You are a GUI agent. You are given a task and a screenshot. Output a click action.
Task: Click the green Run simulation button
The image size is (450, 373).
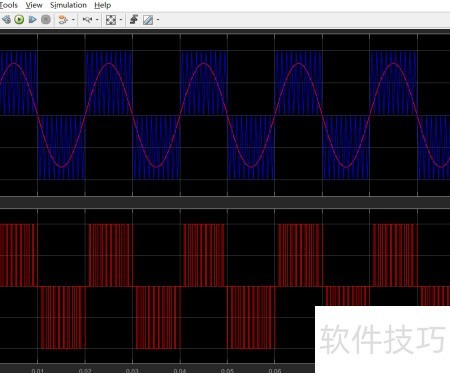tap(19, 20)
